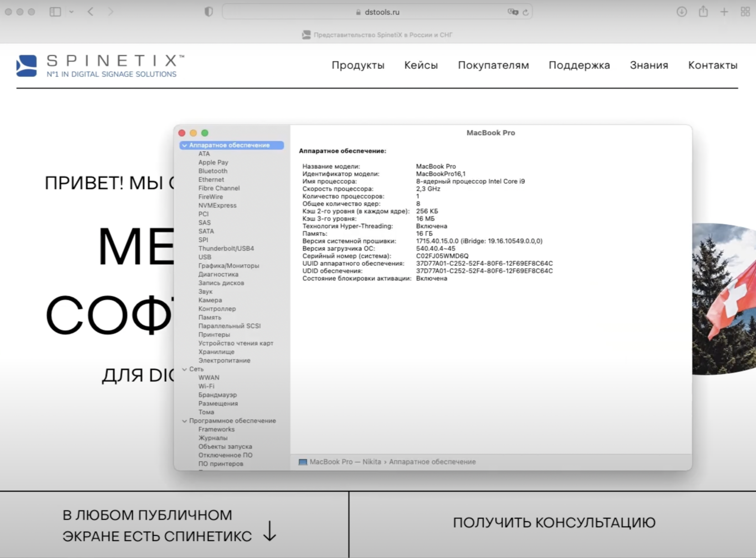This screenshot has height=558, width=756.
Task: Select Apple Pay in the sidebar
Action: (213, 162)
